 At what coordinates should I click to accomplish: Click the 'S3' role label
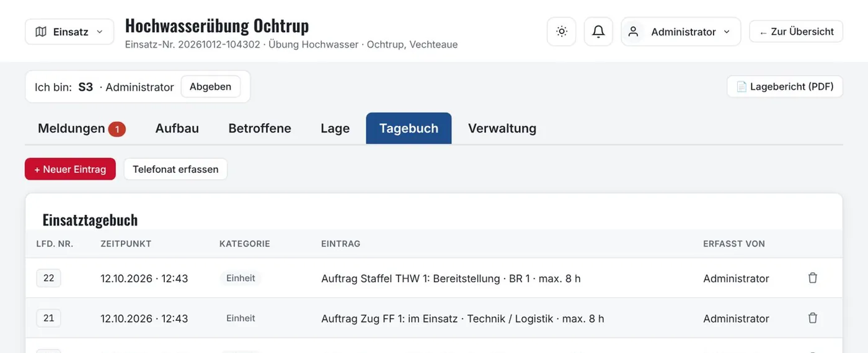pyautogui.click(x=86, y=87)
